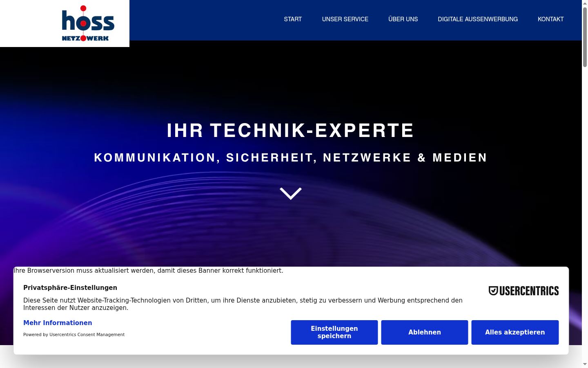The width and height of the screenshot is (588, 368).
Task: Click the browser version warning text
Action: (148, 271)
